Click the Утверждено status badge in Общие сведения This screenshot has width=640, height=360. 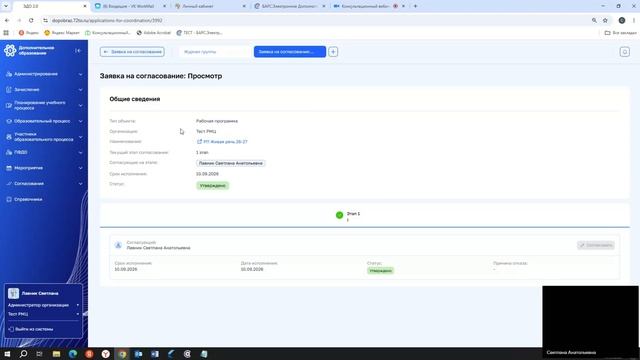point(213,186)
